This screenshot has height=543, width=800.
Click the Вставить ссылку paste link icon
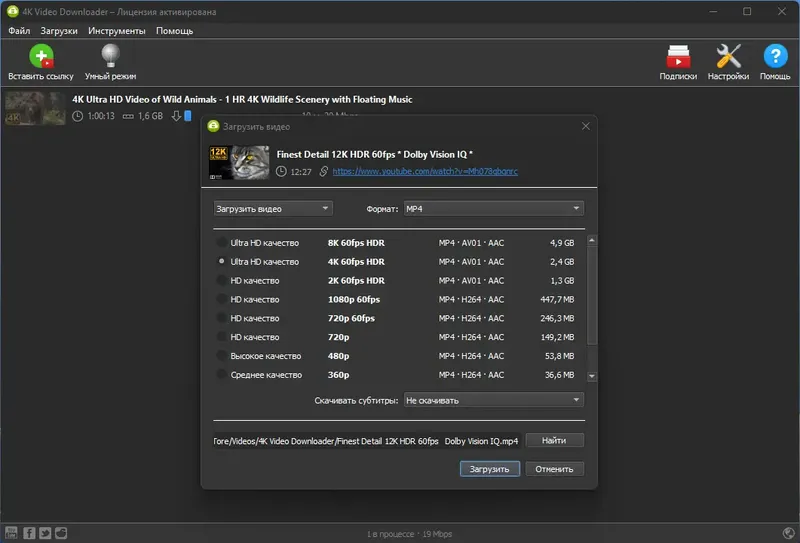41,56
